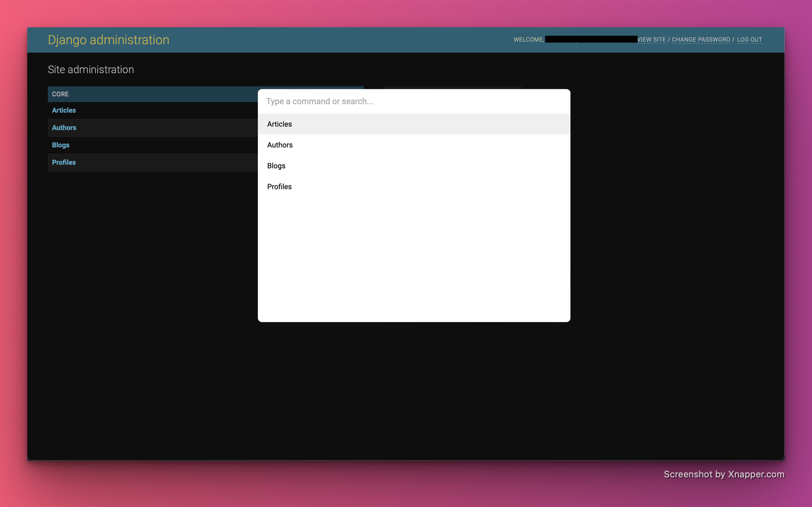Viewport: 812px width, 507px height.
Task: Open the Blogs link in the Core sidebar
Action: tap(61, 145)
